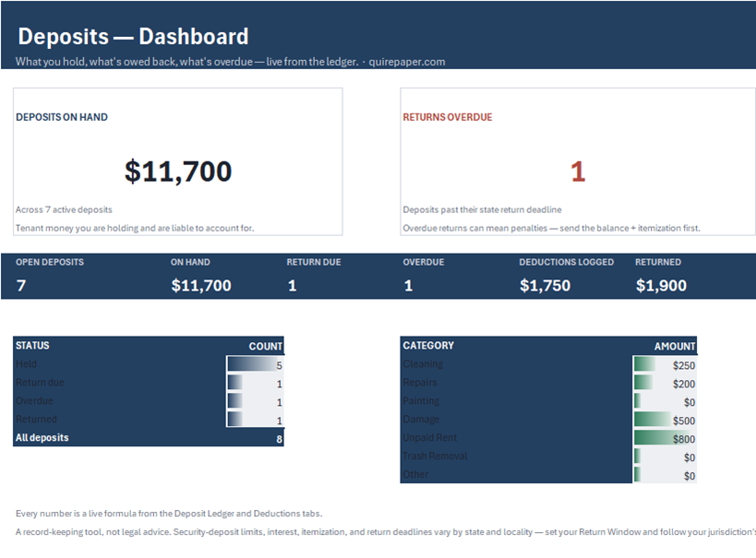
Task: Select the 'OPEN DEPOSITS' strip label
Action: tap(50, 262)
